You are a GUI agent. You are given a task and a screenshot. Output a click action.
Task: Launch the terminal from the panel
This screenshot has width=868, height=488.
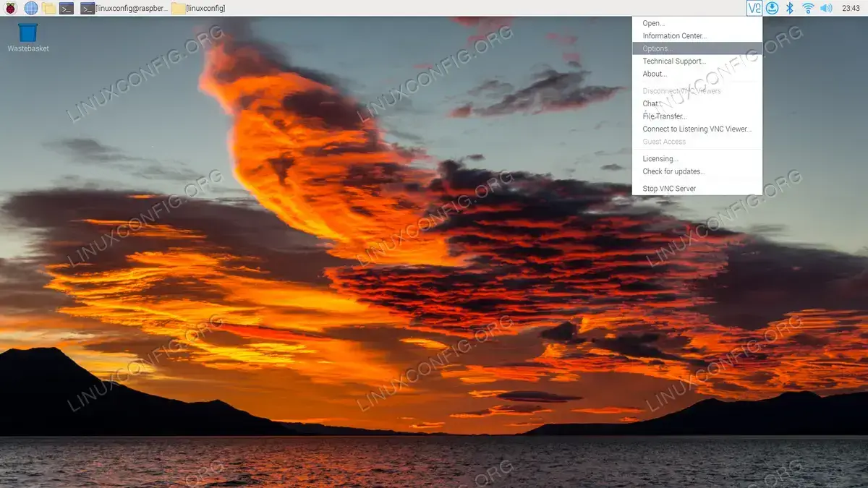pyautogui.click(x=67, y=8)
